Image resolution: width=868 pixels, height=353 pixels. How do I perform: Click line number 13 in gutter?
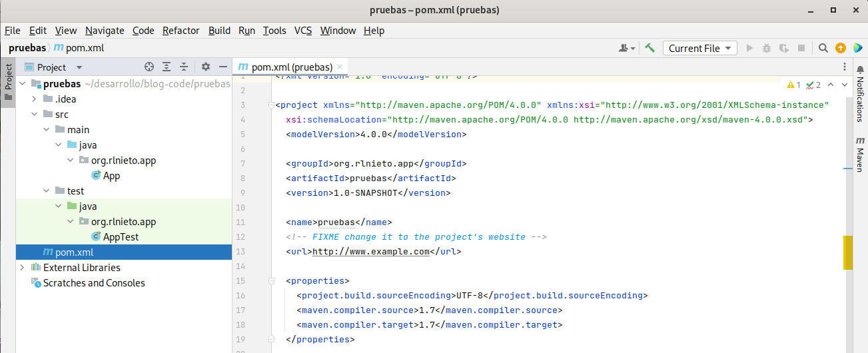(x=240, y=252)
